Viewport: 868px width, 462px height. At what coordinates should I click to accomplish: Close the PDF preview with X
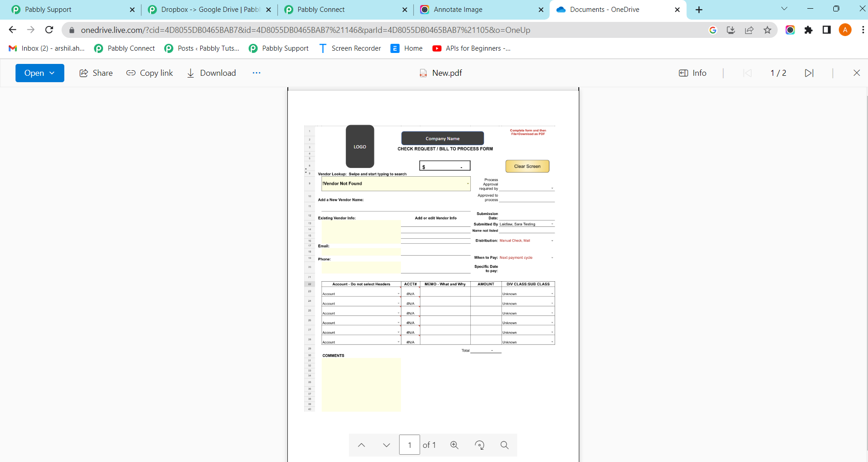[856, 73]
